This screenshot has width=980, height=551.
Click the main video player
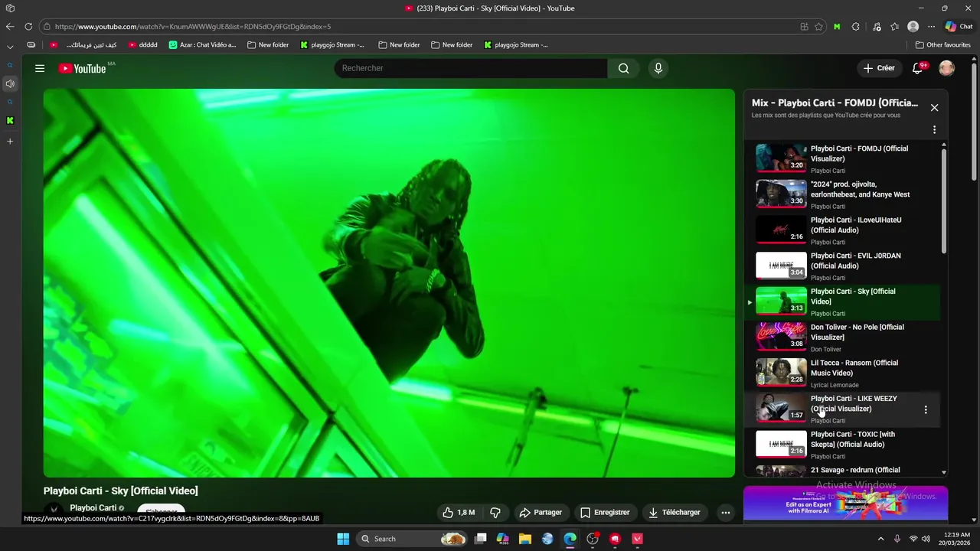tap(389, 283)
